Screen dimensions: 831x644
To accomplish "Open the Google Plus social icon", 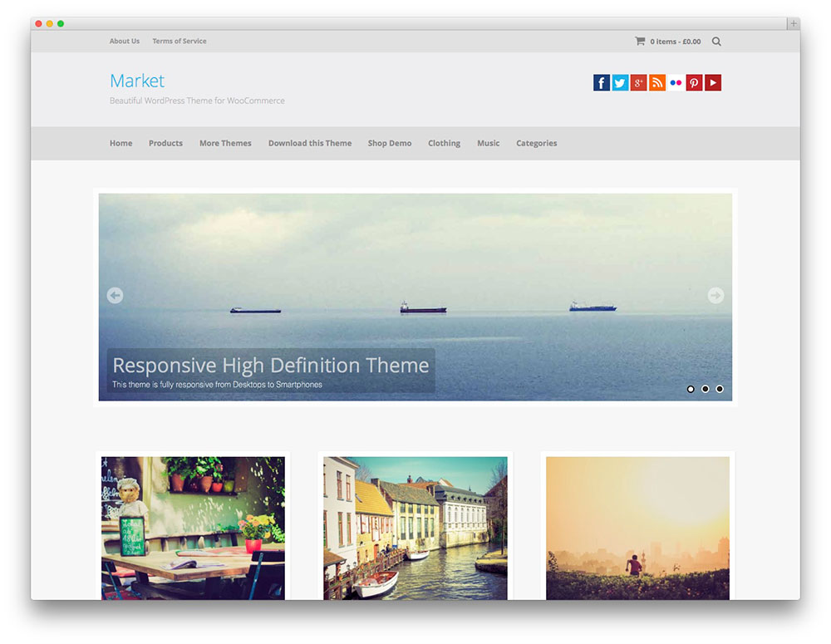I will pyautogui.click(x=638, y=83).
